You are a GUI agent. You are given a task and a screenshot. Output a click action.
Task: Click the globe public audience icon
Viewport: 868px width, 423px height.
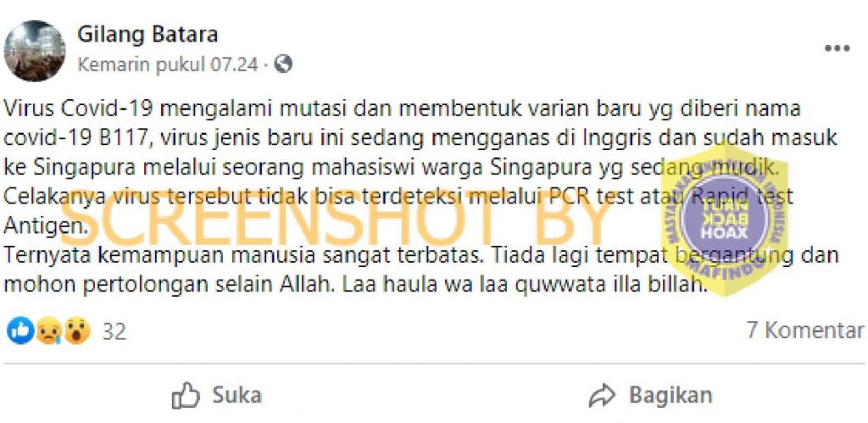(283, 64)
